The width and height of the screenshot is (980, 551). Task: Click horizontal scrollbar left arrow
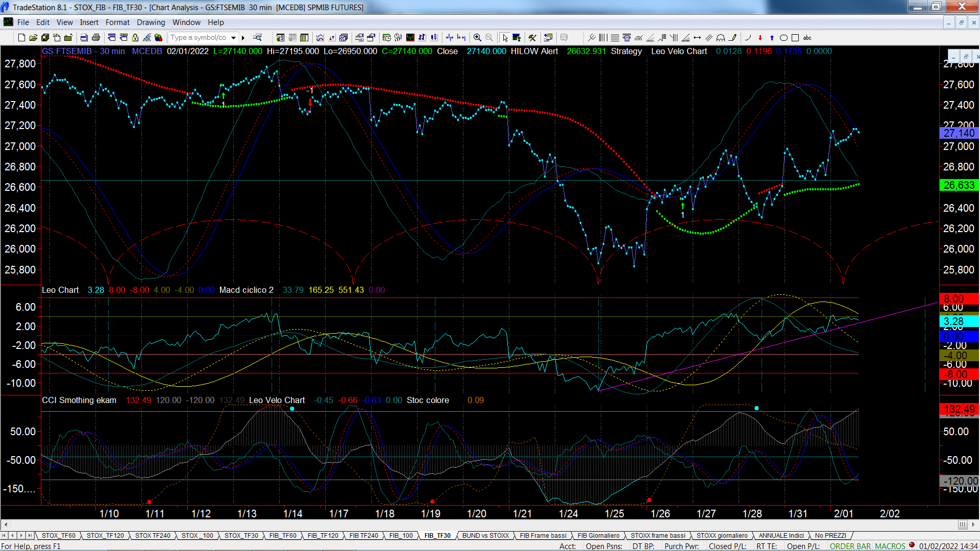click(x=6, y=524)
